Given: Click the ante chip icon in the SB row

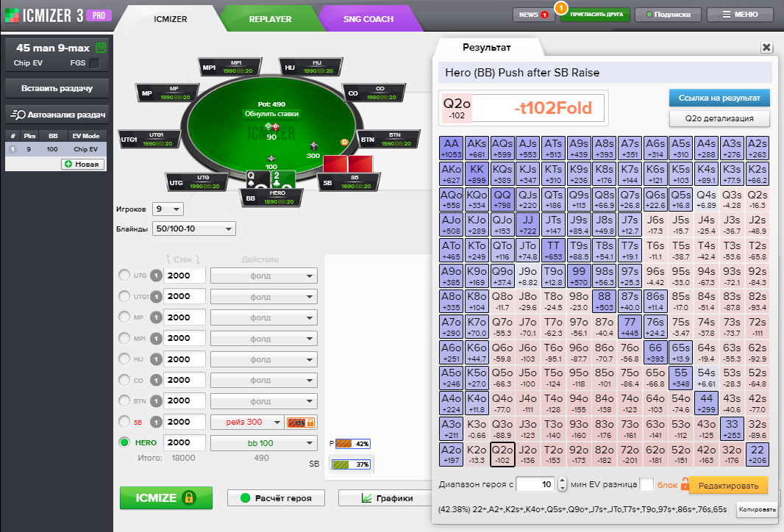Looking at the screenshot, I should click(x=156, y=422).
